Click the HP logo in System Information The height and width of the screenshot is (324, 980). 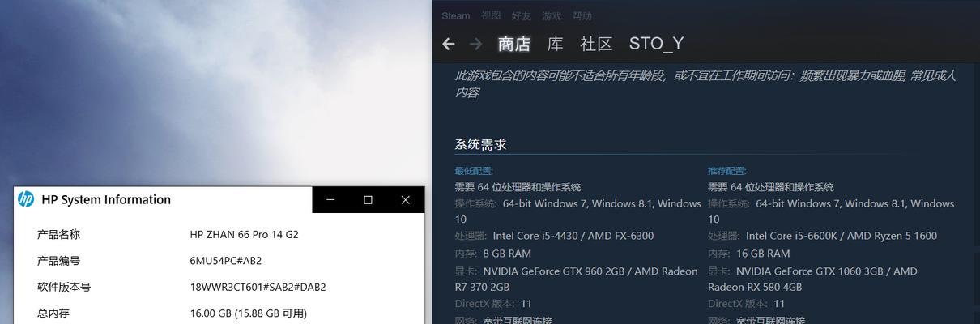coord(26,199)
